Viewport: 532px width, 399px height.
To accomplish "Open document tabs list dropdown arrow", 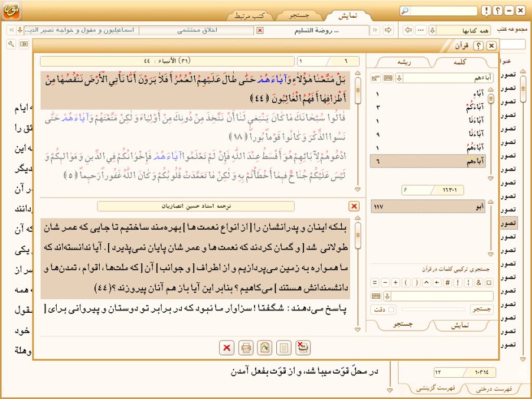I will point(20,30).
